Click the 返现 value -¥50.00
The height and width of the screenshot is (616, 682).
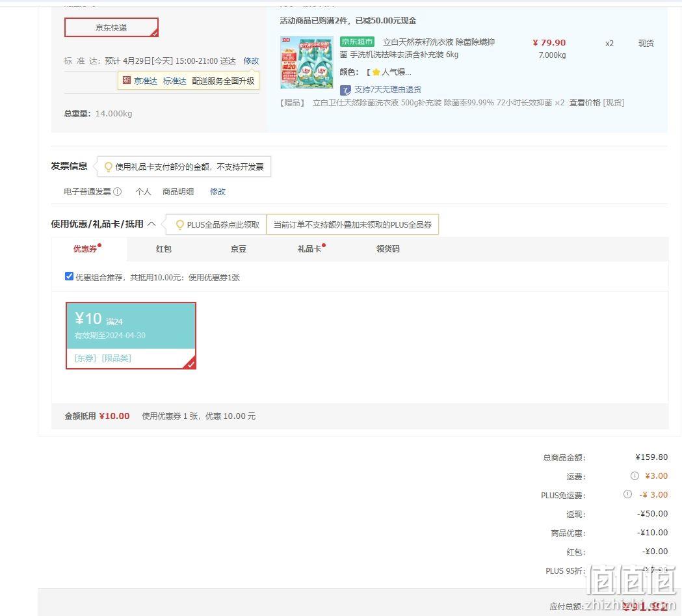(x=653, y=514)
